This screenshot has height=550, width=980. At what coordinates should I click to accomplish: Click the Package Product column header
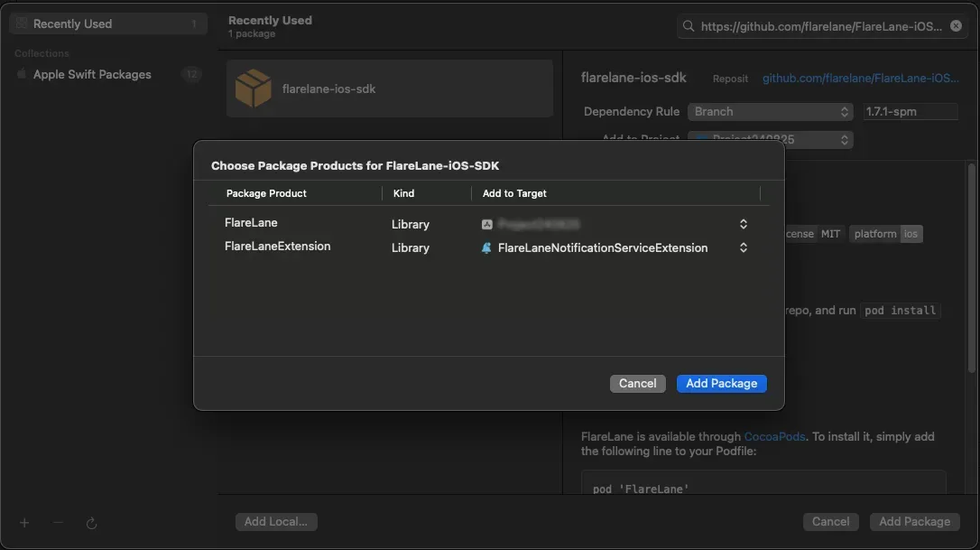266,193
